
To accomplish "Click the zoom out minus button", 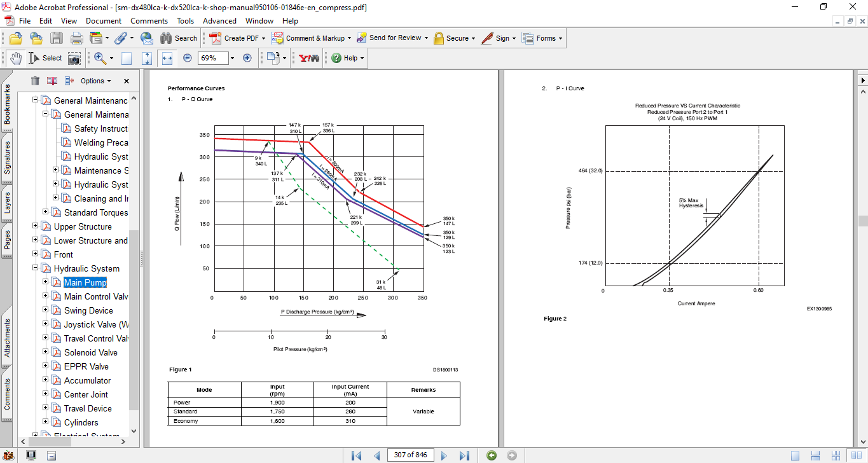I will [x=187, y=58].
